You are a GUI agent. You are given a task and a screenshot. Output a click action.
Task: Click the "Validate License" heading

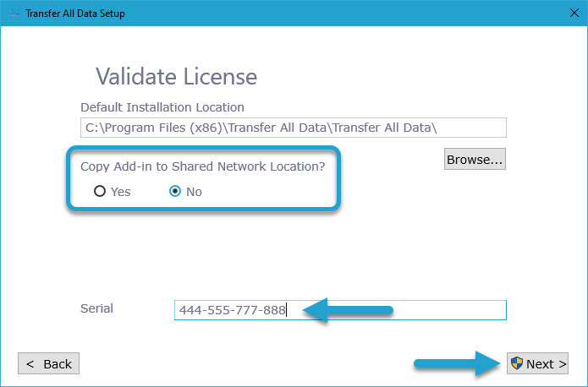[x=176, y=77]
